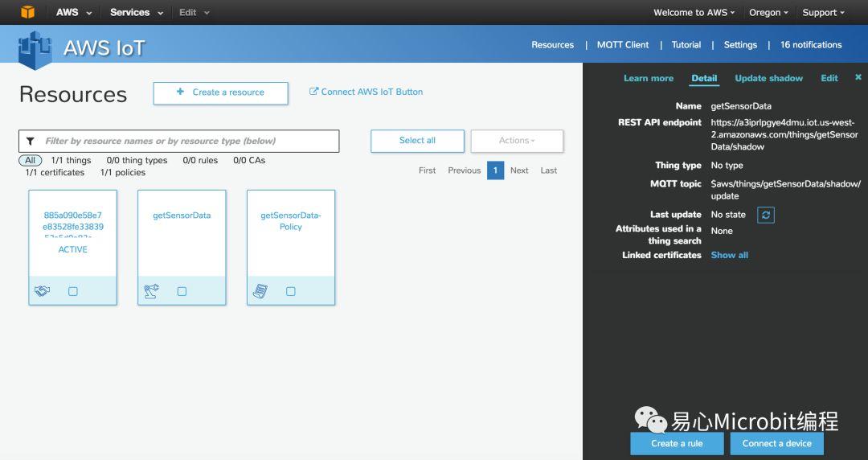
Task: Click the plus icon in Create a resource
Action: [180, 92]
